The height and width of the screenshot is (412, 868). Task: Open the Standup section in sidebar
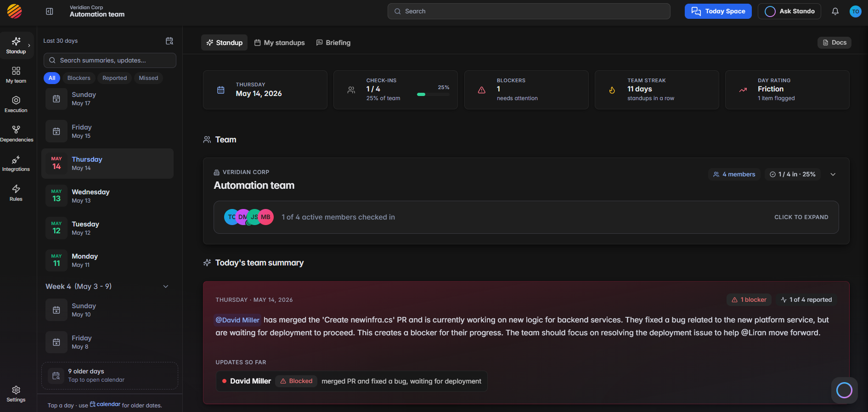click(x=16, y=45)
